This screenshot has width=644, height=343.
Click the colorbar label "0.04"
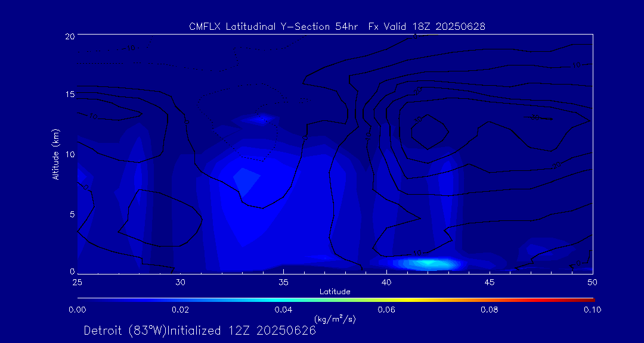pyautogui.click(x=283, y=310)
